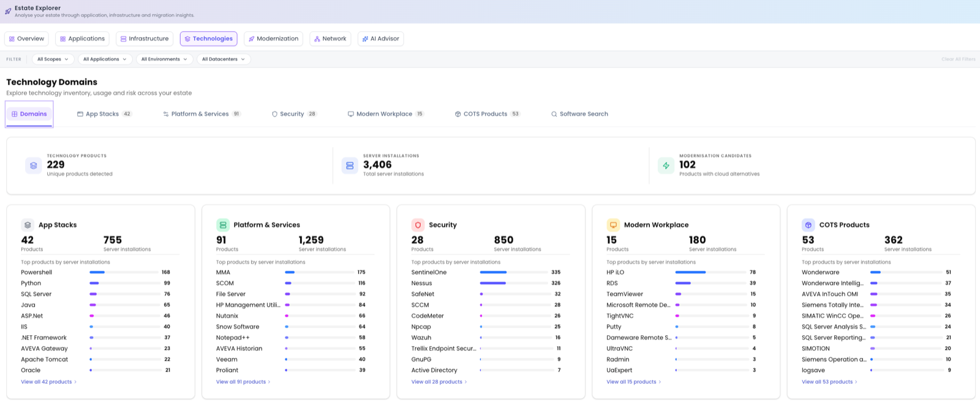Open the Applications navigation tab

pyautogui.click(x=82, y=39)
